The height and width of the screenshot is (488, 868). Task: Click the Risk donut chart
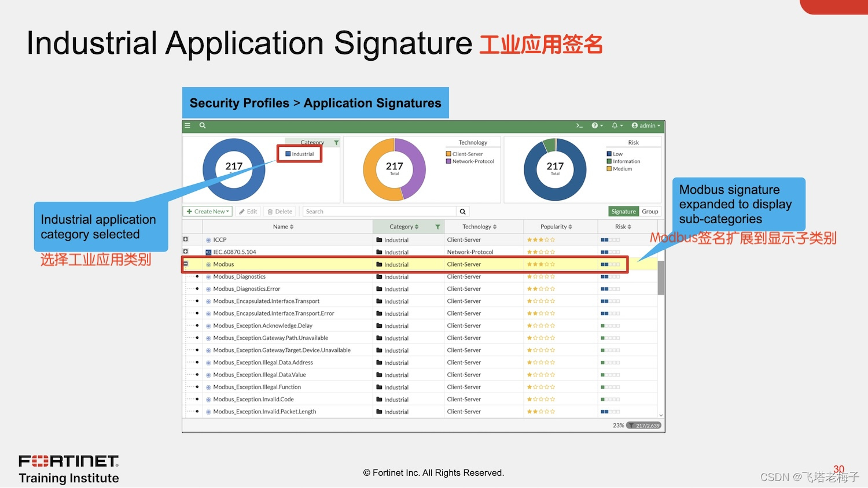555,169
